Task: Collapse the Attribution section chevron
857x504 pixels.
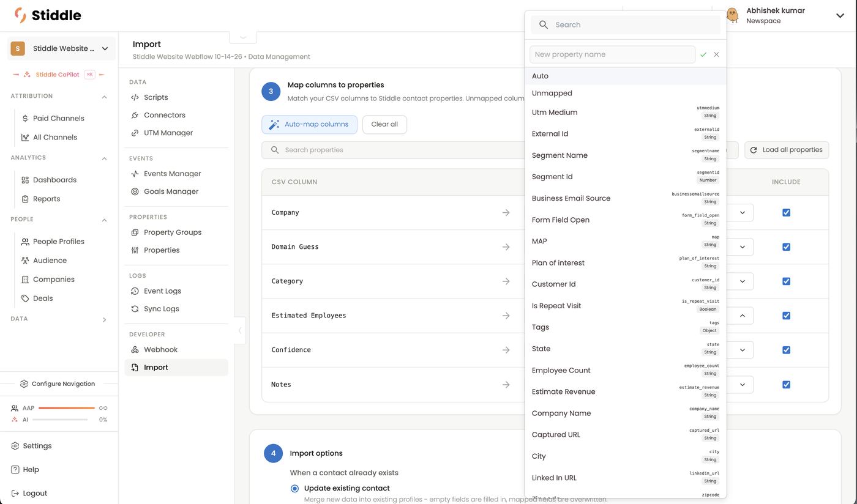Action: coord(104,97)
